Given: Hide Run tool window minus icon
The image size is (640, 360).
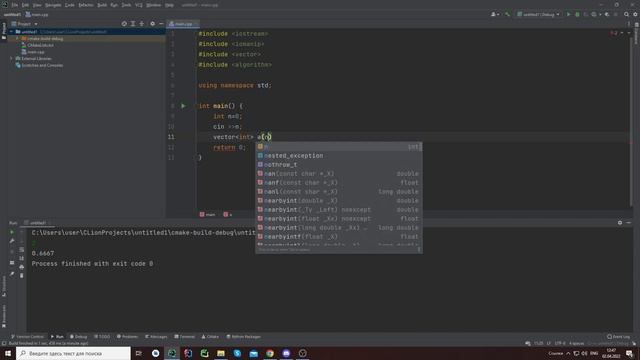Looking at the screenshot, I should point(629,223).
